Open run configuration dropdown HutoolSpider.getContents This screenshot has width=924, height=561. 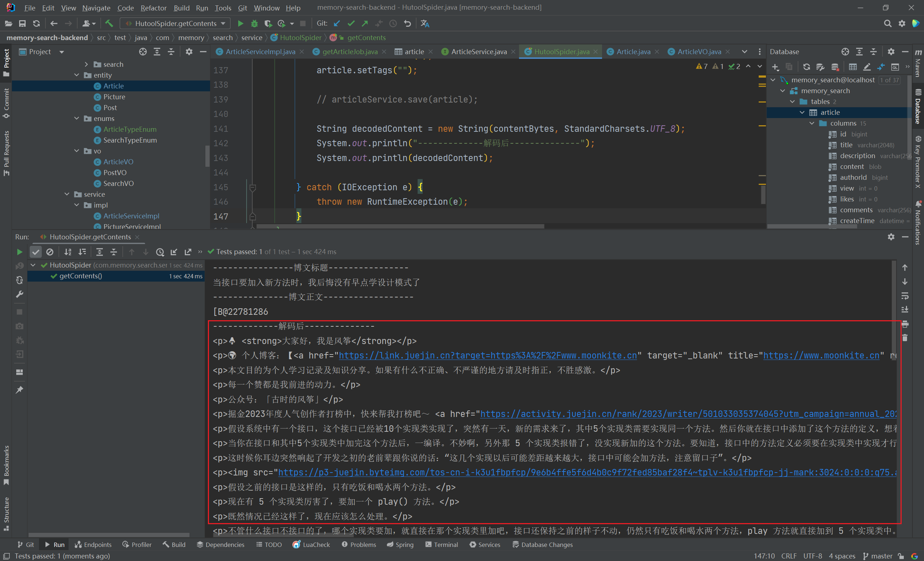(175, 23)
